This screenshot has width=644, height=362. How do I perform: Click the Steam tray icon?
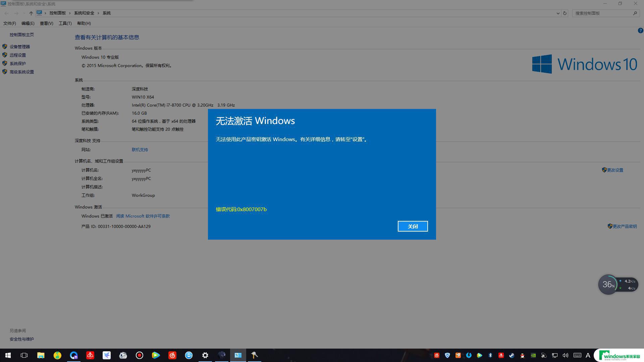tap(512, 355)
